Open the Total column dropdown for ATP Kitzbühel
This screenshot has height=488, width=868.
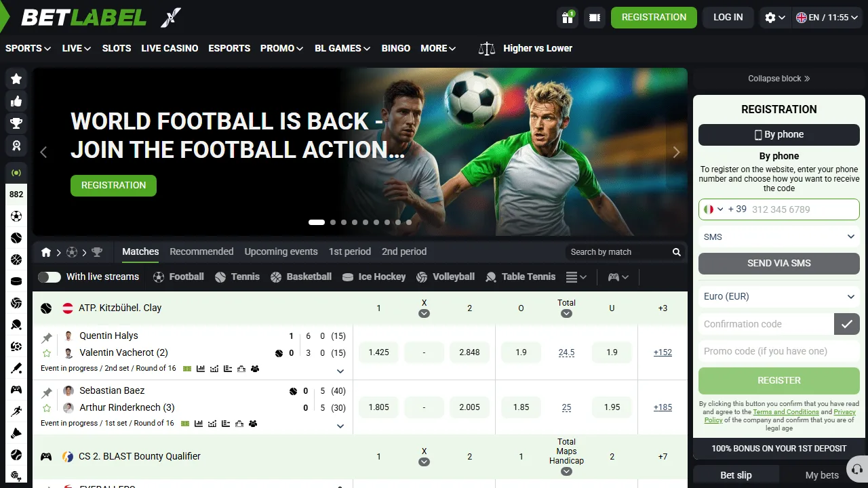tap(566, 313)
